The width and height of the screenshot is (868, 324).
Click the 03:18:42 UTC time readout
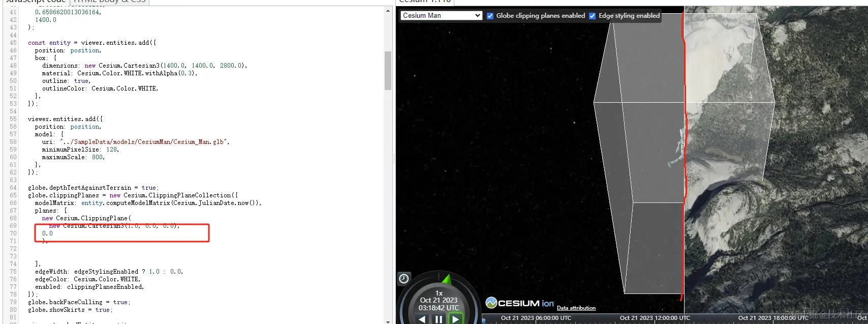(439, 308)
